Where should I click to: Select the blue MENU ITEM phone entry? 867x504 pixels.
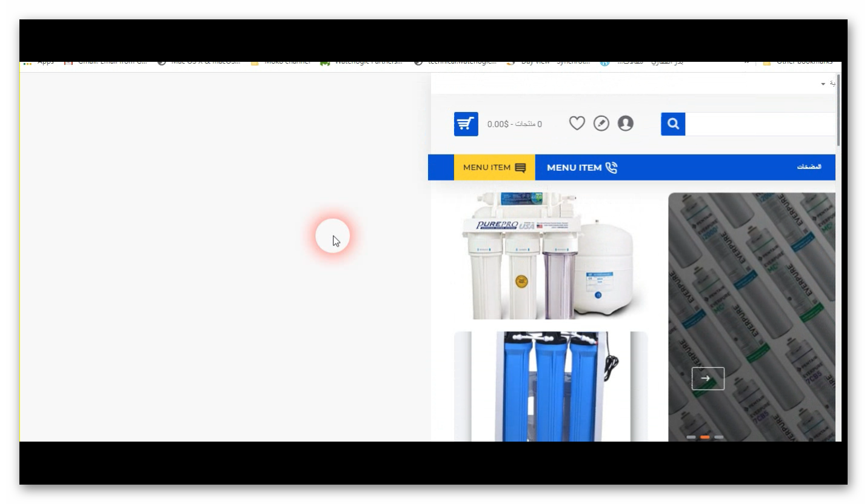tap(582, 167)
